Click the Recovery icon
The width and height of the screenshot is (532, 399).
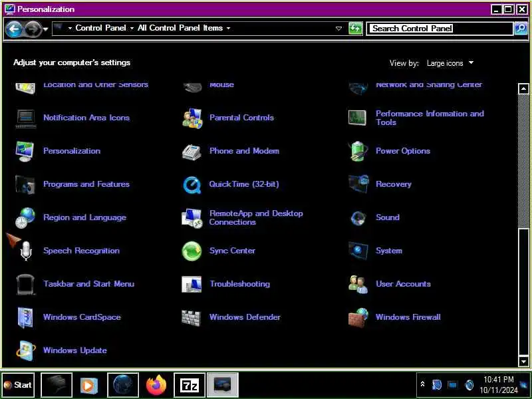pos(358,184)
